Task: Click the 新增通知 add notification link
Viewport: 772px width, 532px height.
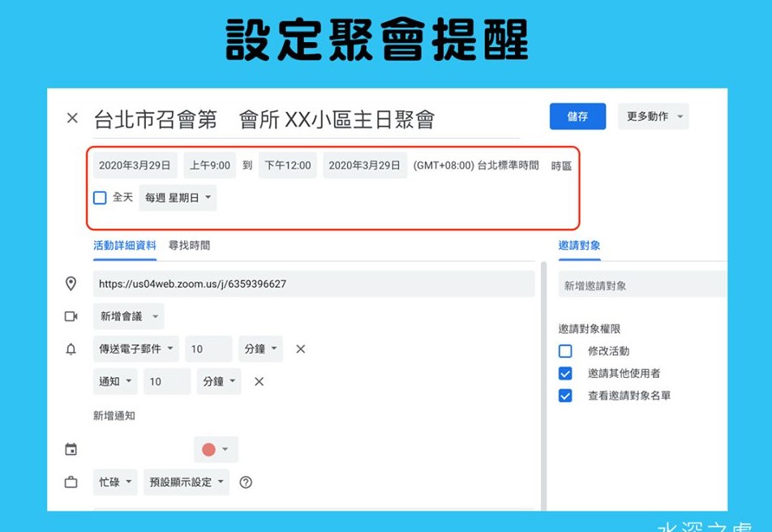Action: 114,415
